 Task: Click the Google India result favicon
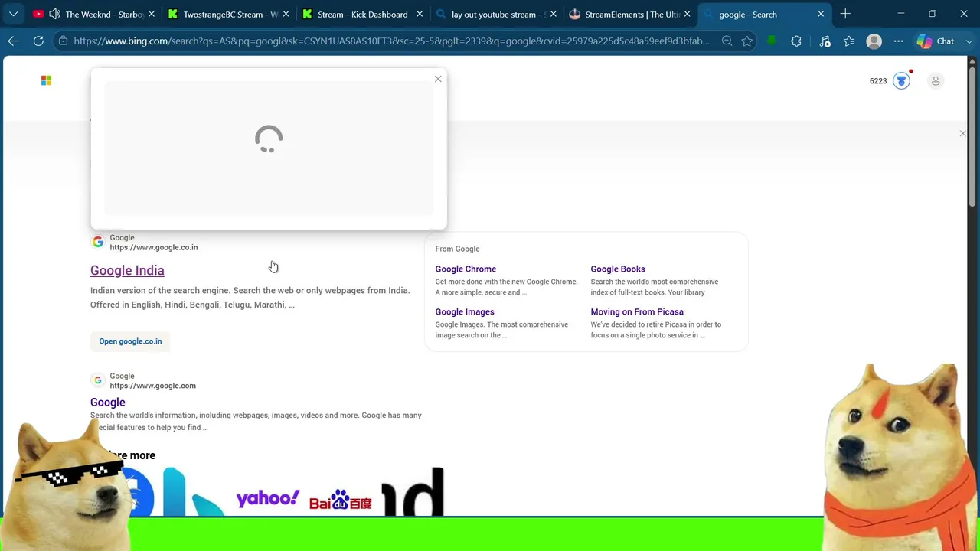click(x=98, y=242)
